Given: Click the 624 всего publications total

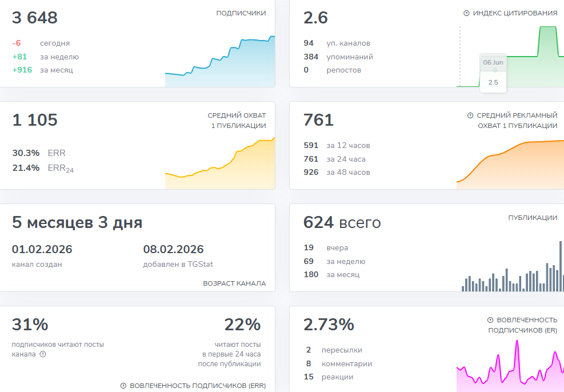Looking at the screenshot, I should [342, 222].
